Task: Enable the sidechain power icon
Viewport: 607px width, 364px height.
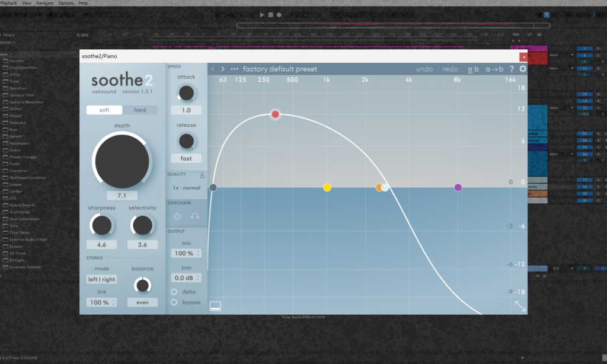Action: [177, 216]
